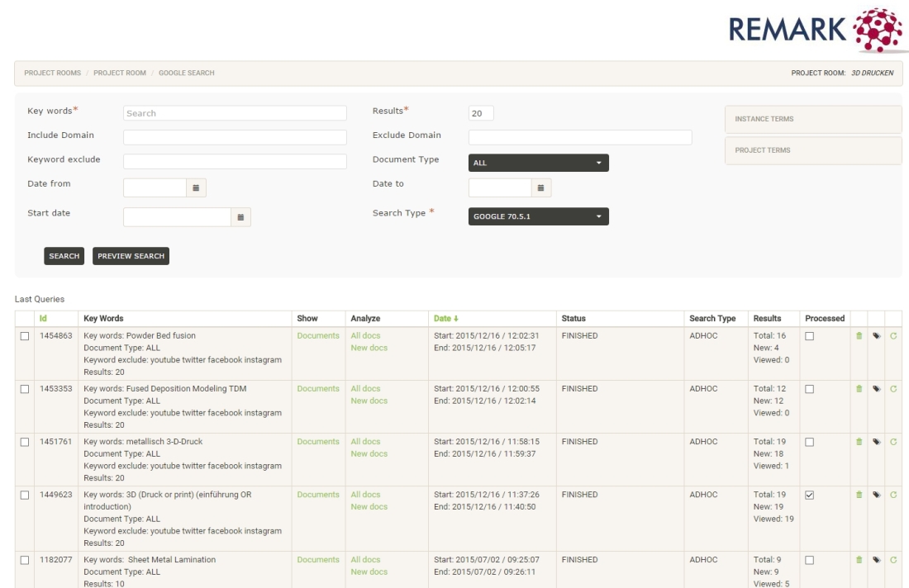Click trash icon for query 1449623
The image size is (909, 588).
point(859,495)
